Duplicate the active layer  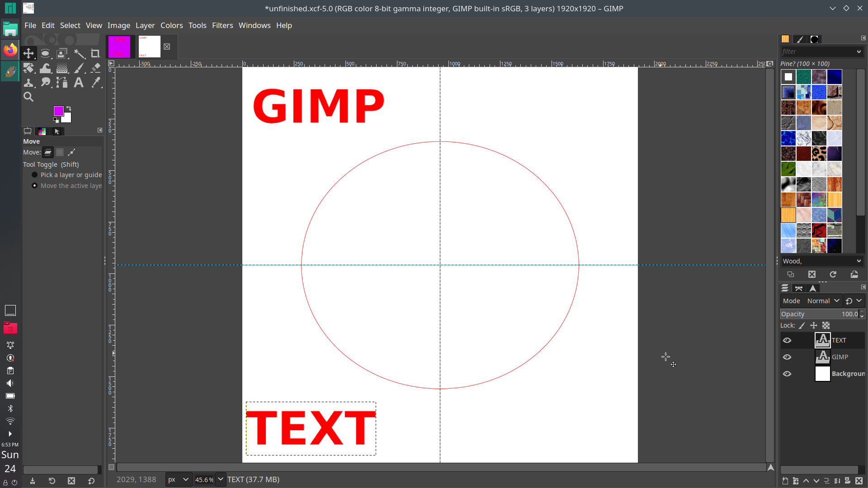[827, 481]
